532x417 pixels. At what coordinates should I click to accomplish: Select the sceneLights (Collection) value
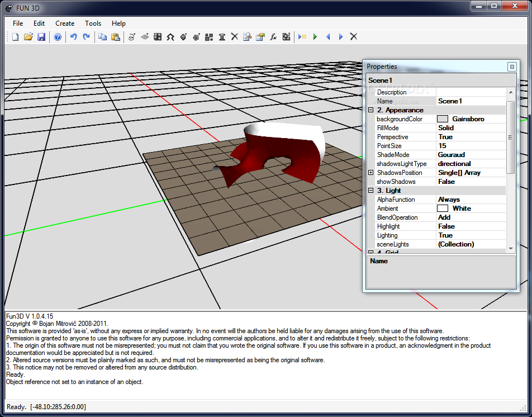[471, 244]
